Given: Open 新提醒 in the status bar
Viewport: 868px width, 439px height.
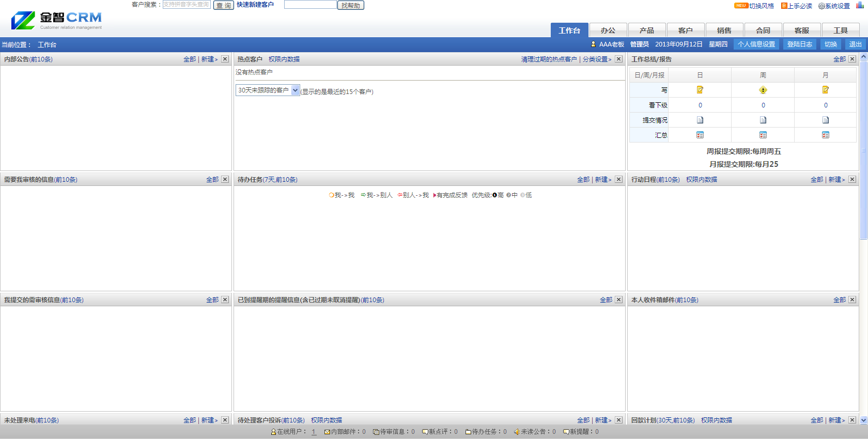Looking at the screenshot, I should tap(581, 432).
